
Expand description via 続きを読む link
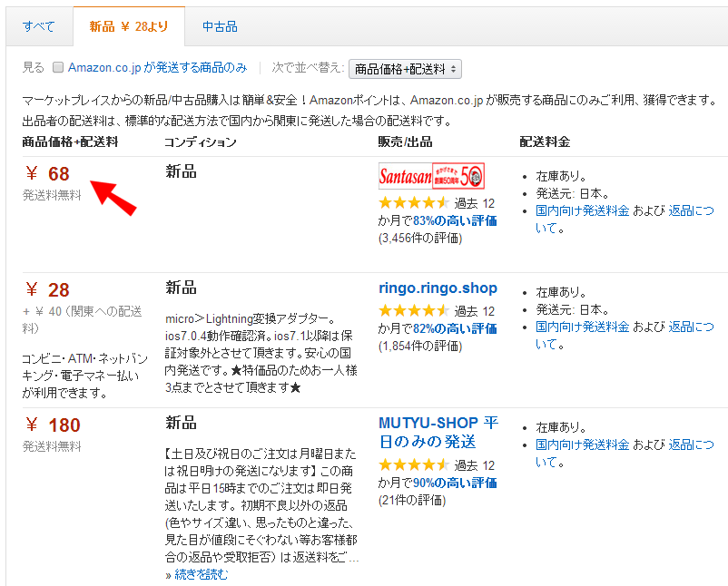(x=201, y=574)
